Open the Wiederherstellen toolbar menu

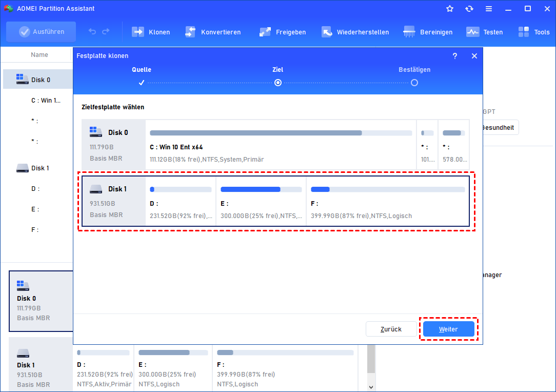pyautogui.click(x=355, y=32)
